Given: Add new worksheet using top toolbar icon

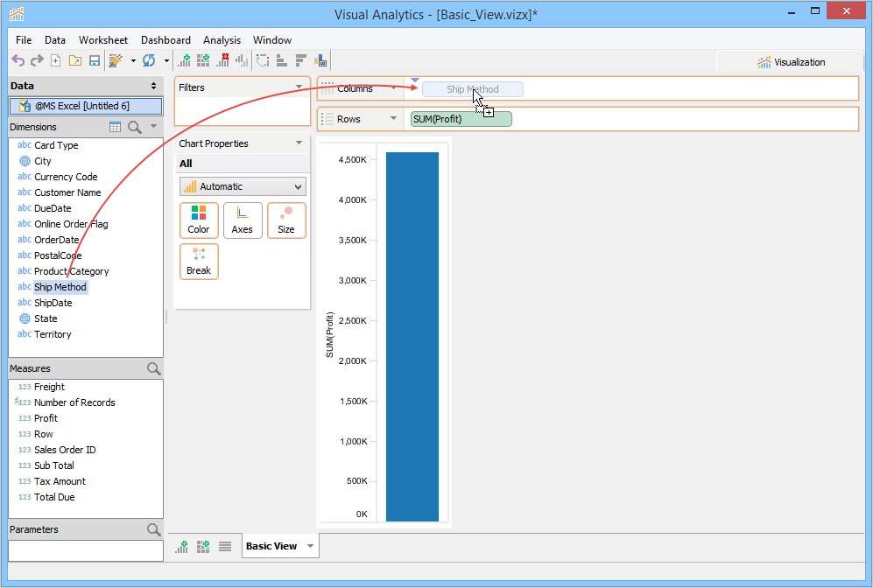Looking at the screenshot, I should point(184,60).
